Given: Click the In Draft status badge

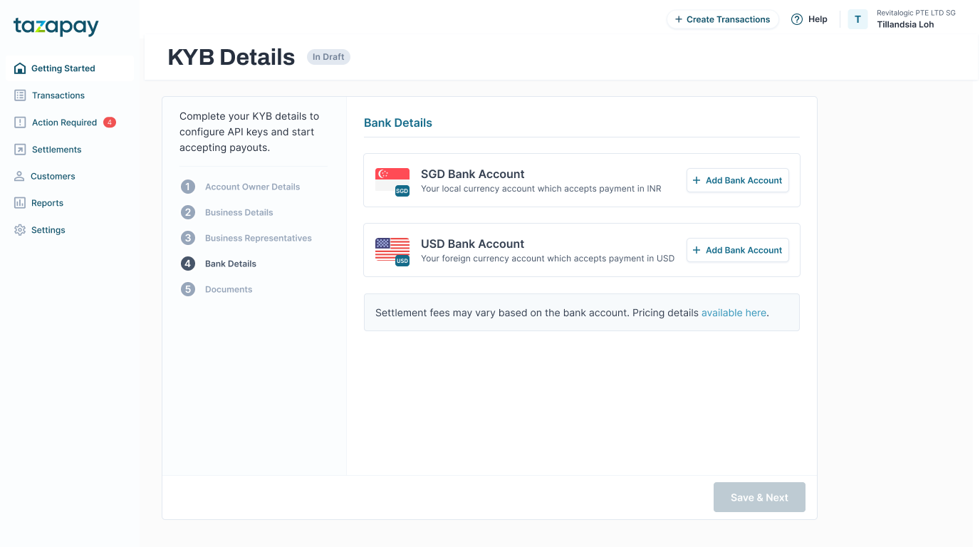Looking at the screenshot, I should 328,56.
